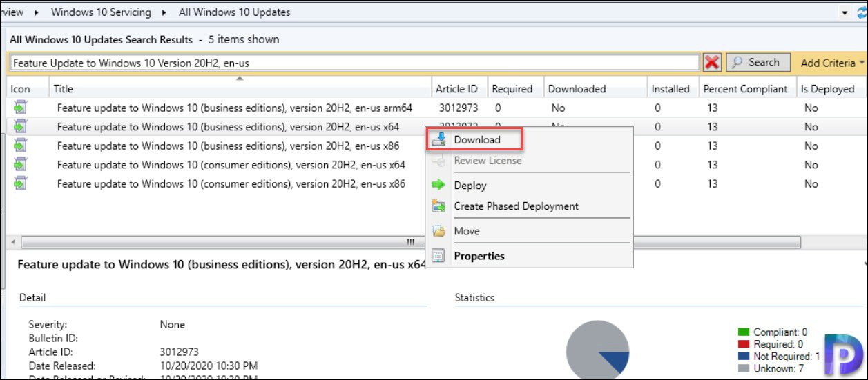Click the red Required legend swatch

pos(744,344)
